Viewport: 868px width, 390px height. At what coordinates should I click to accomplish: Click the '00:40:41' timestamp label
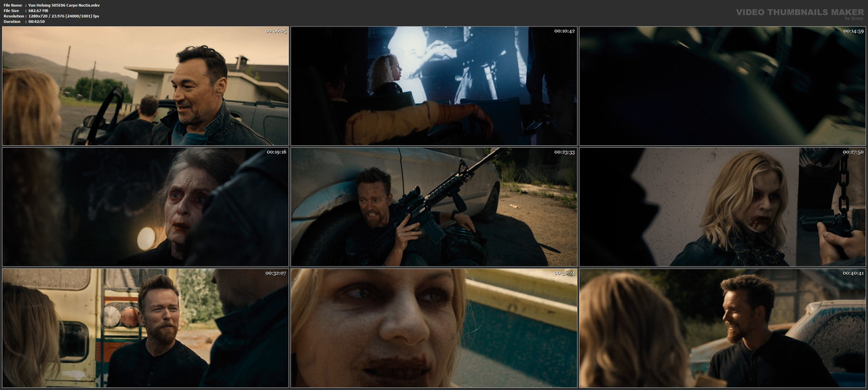853,273
